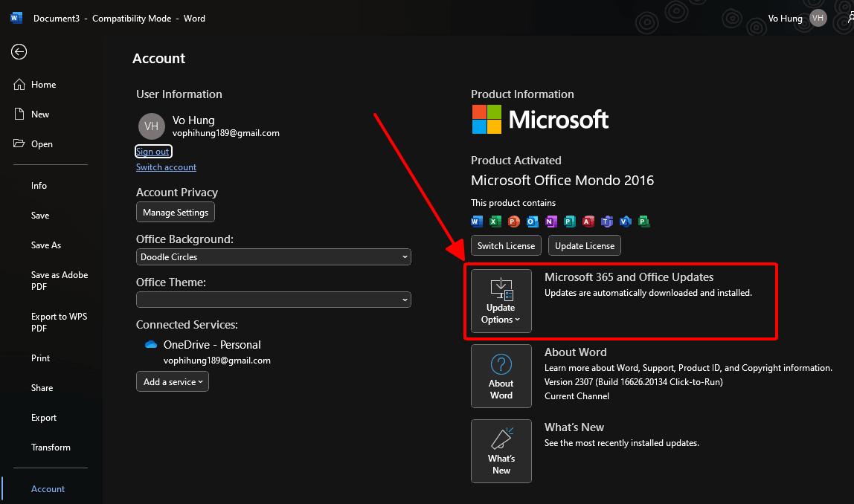
Task: Click the Vo Hung avatar circle
Action: click(152, 126)
